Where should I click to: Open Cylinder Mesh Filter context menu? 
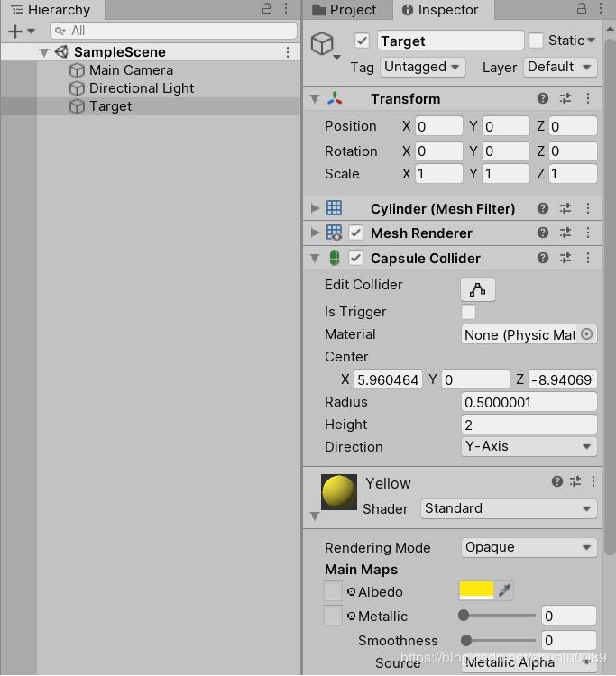click(x=588, y=209)
